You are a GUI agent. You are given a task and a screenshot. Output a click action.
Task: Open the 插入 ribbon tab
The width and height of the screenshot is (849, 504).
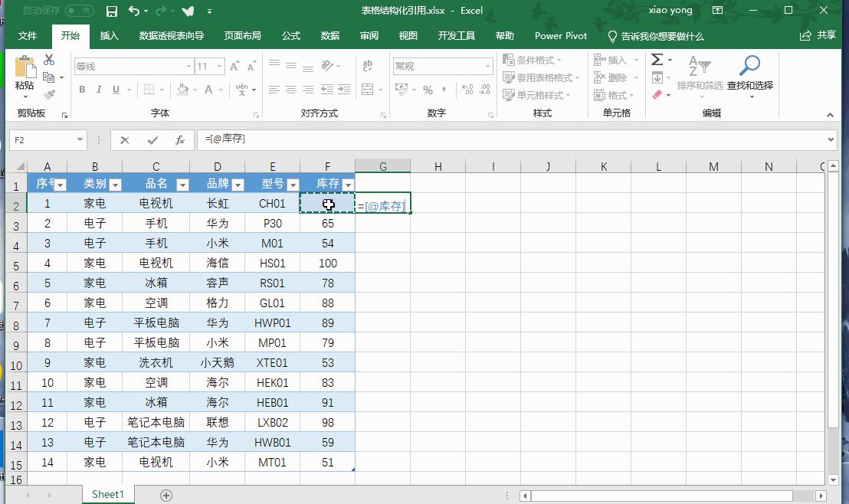110,36
